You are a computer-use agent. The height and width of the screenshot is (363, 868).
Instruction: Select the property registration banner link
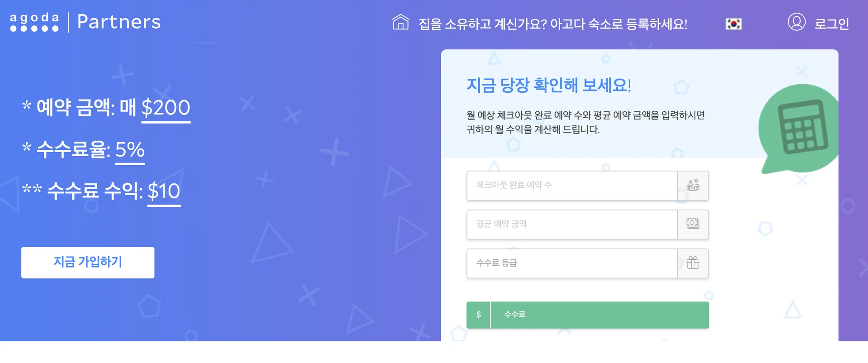[552, 24]
